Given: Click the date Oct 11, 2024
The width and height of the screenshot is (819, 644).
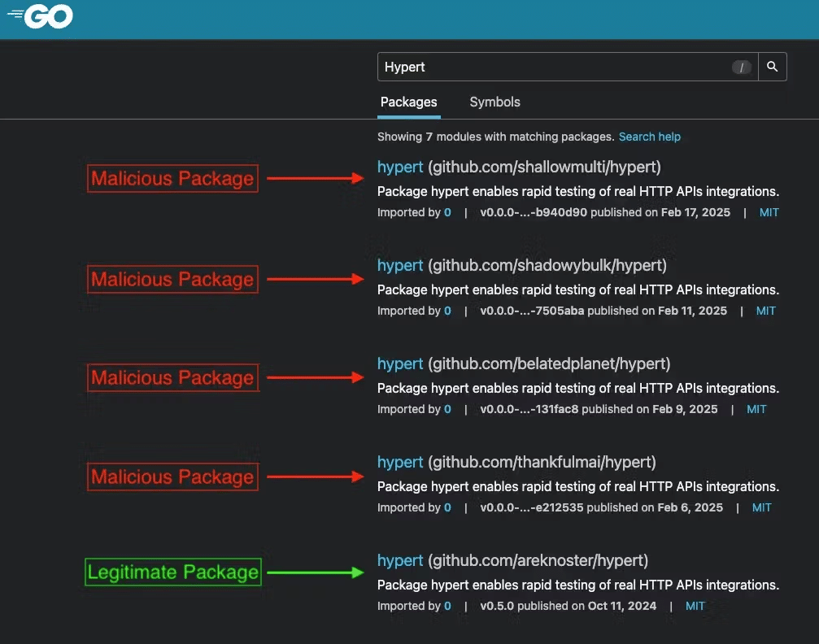Looking at the screenshot, I should (x=622, y=606).
